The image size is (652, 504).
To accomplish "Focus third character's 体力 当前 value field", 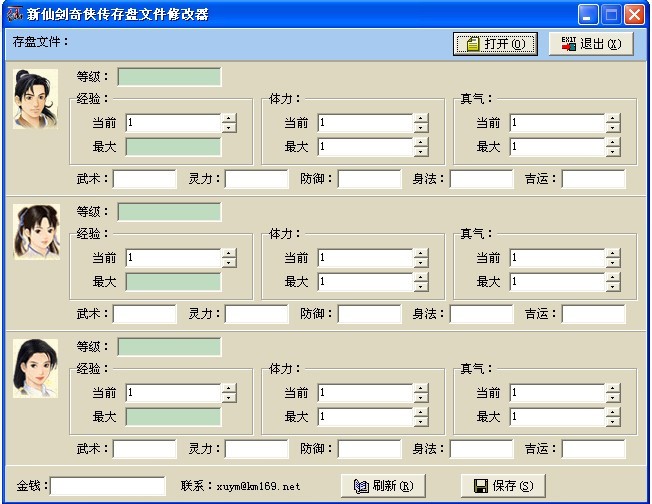I will coord(366,393).
